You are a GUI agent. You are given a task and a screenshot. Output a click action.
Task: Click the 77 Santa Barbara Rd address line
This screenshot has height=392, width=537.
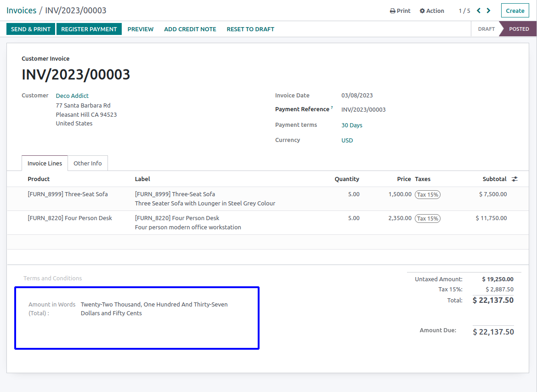[83, 105]
